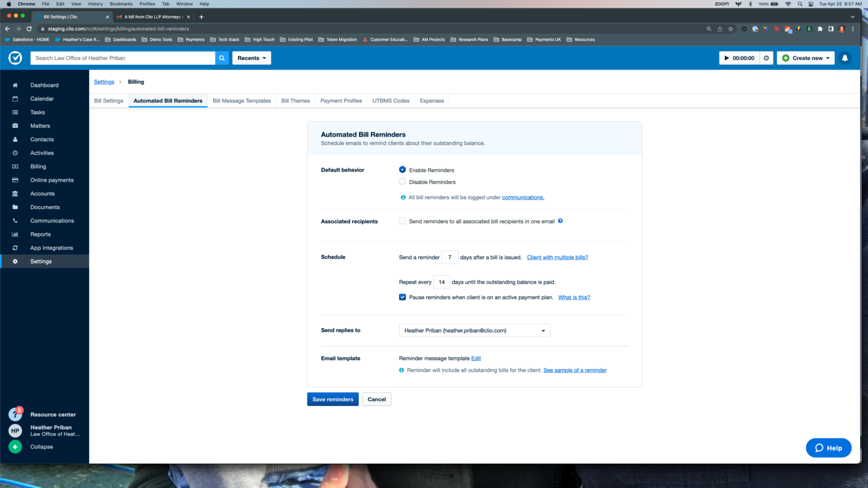Image resolution: width=868 pixels, height=488 pixels.
Task: Switch to the Bill Themes tab
Action: 295,101
